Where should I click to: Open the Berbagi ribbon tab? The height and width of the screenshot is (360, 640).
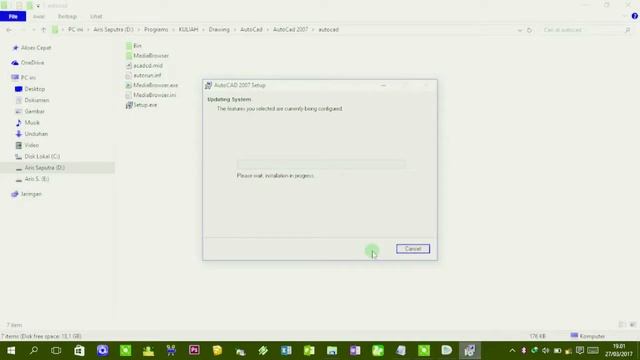click(67, 16)
